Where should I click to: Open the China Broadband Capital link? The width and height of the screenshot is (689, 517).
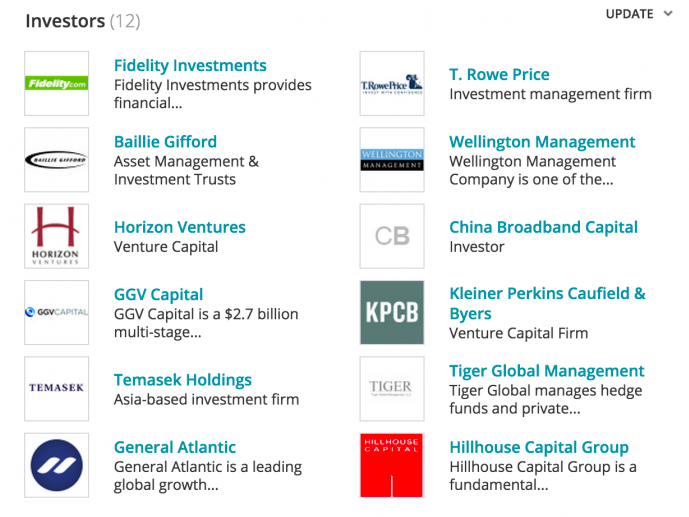pos(544,227)
